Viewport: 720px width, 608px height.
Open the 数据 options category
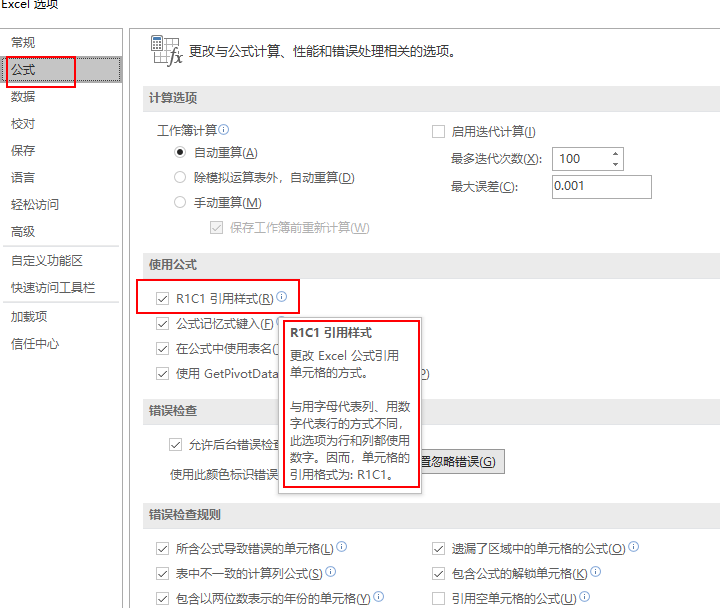tap(23, 96)
